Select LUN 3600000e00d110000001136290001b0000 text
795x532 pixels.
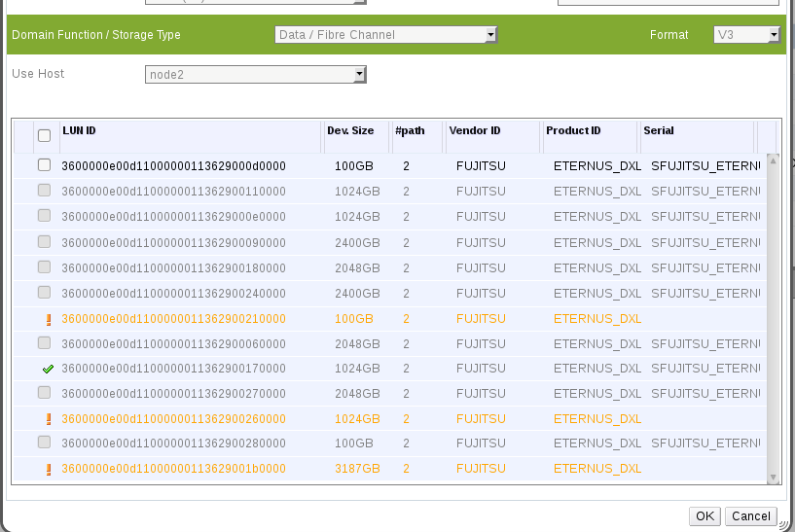point(173,469)
